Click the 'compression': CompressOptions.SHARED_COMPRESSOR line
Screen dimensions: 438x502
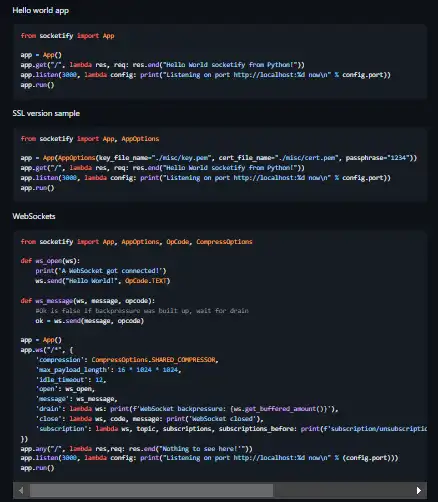coord(127,360)
